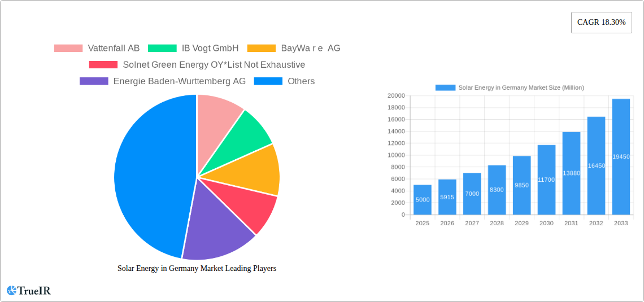Click the 2025 bar labeled 5000
Image resolution: width=644 pixels, height=302 pixels.
[423, 200]
